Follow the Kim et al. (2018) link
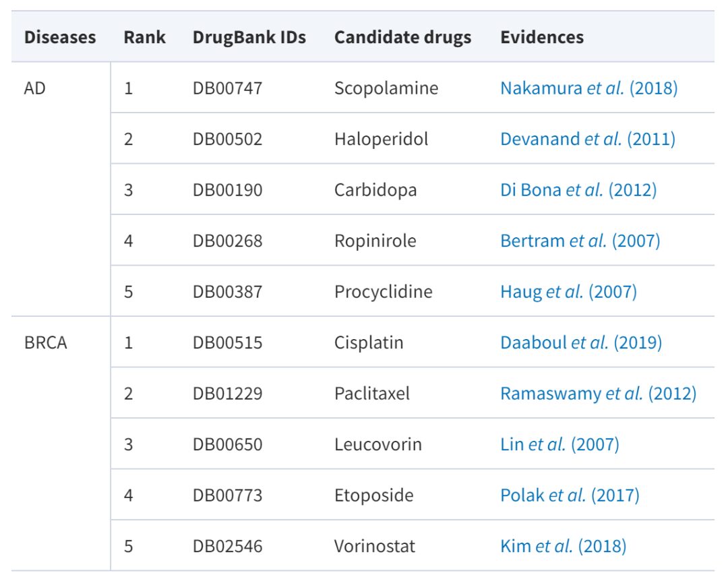The image size is (728, 577). 563,546
